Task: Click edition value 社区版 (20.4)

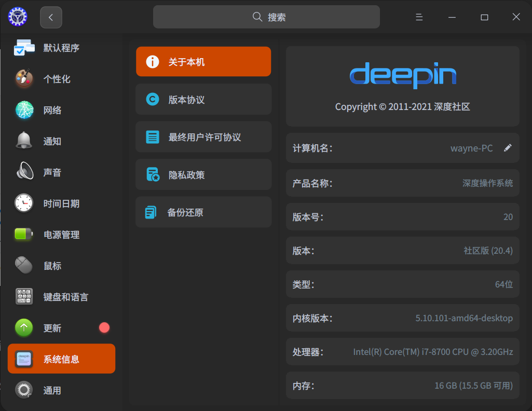Action: (488, 251)
